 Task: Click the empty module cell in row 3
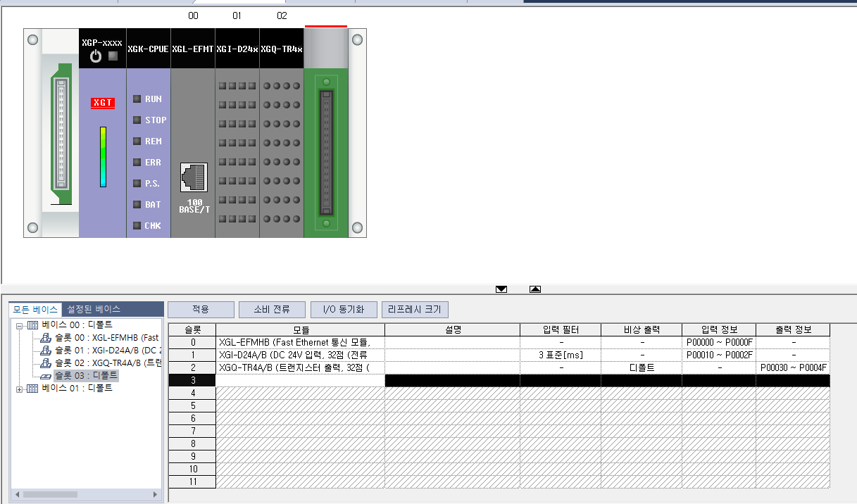point(301,380)
